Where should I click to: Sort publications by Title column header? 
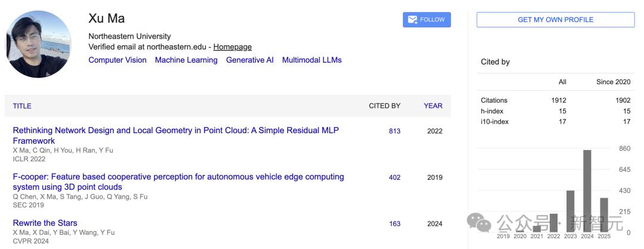pos(22,106)
